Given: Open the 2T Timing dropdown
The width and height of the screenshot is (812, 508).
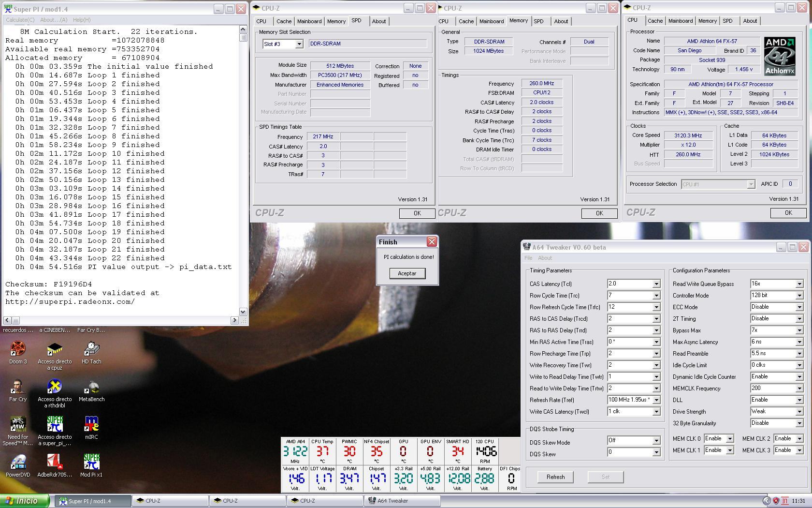Looking at the screenshot, I should pyautogui.click(x=799, y=319).
